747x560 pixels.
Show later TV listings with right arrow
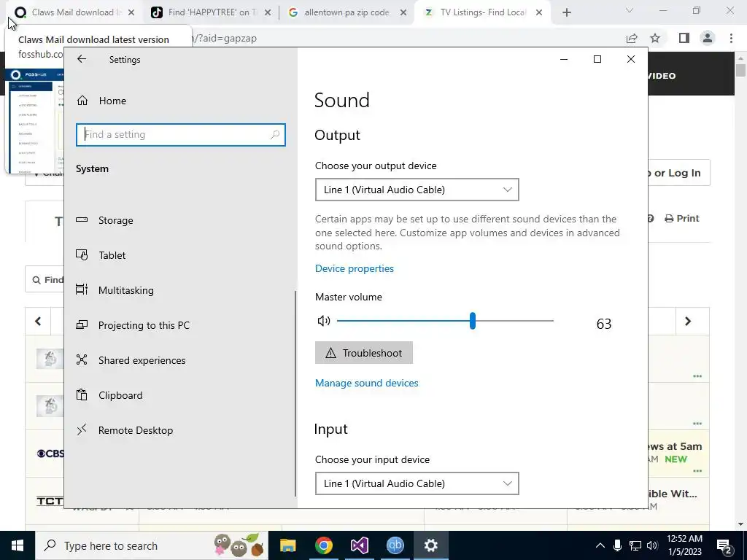click(688, 322)
